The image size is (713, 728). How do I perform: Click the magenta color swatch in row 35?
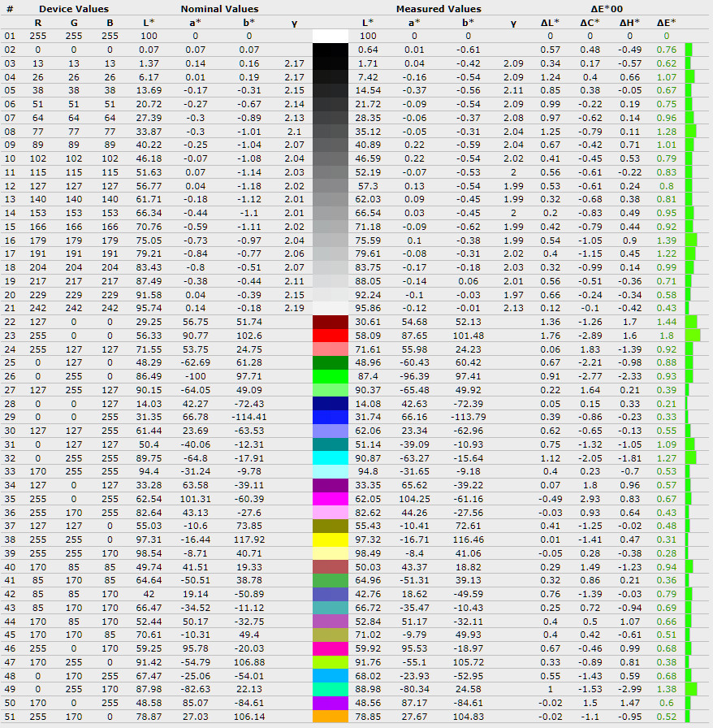(x=331, y=499)
